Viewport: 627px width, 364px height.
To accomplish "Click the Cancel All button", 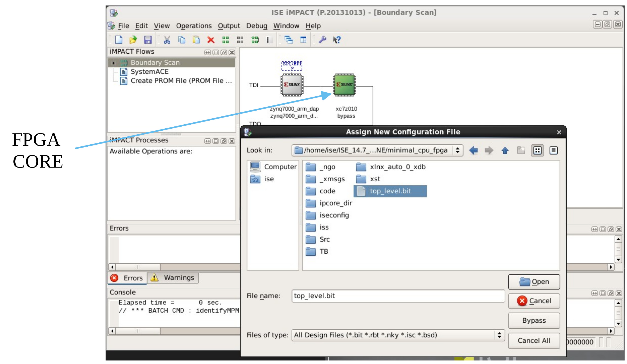I will (534, 341).
